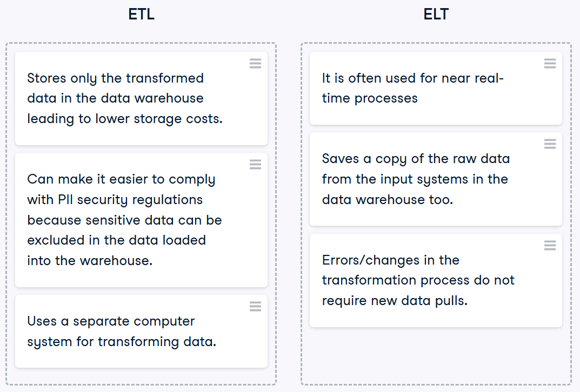Select 'Uses a separate computer system' card
Screen dimensions: 580x392
[x=141, y=331]
